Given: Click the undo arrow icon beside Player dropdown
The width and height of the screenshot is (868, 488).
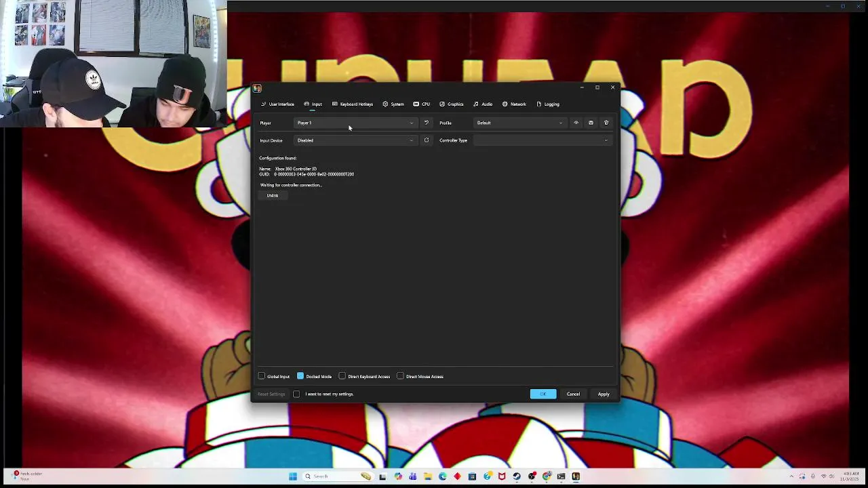Looking at the screenshot, I should 427,123.
